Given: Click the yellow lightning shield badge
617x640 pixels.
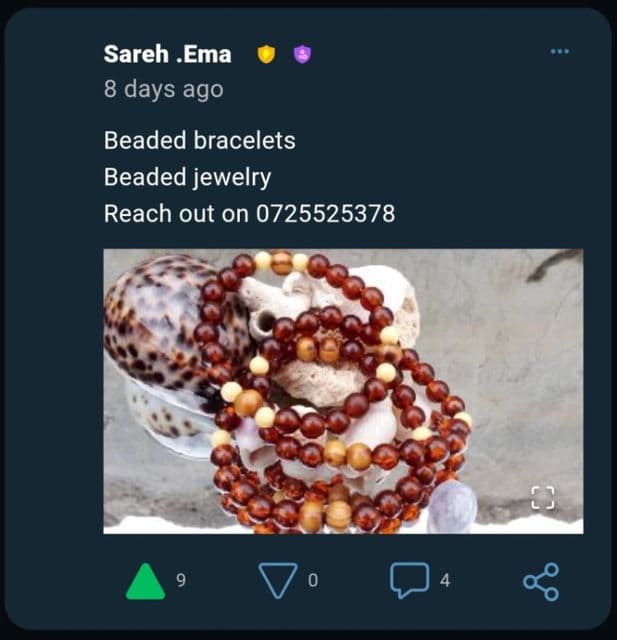Looking at the screenshot, I should pos(266,54).
